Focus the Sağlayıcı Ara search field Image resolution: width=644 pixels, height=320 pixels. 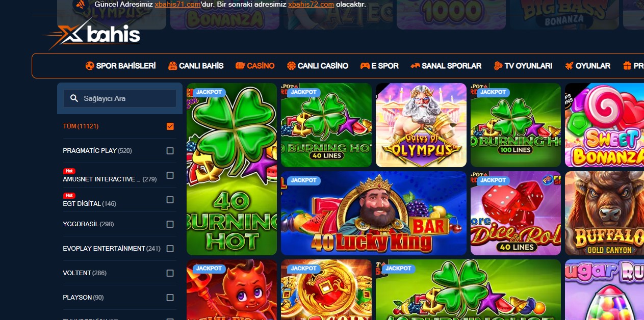120,98
